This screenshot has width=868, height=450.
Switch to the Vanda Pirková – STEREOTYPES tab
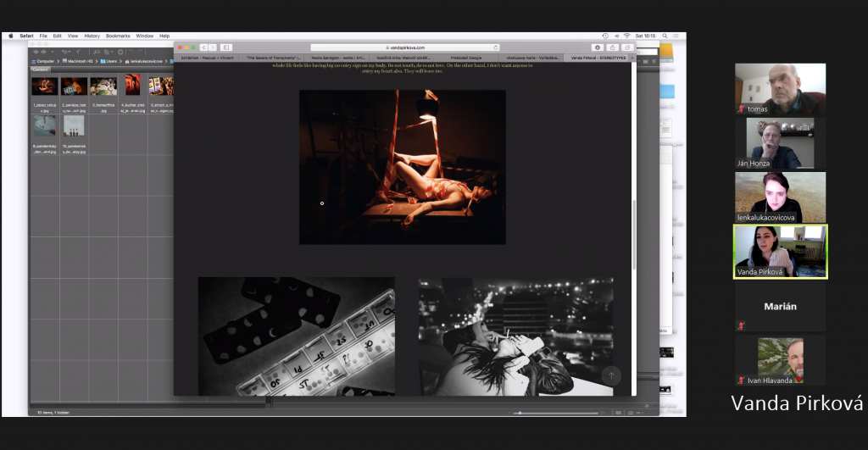pos(597,58)
